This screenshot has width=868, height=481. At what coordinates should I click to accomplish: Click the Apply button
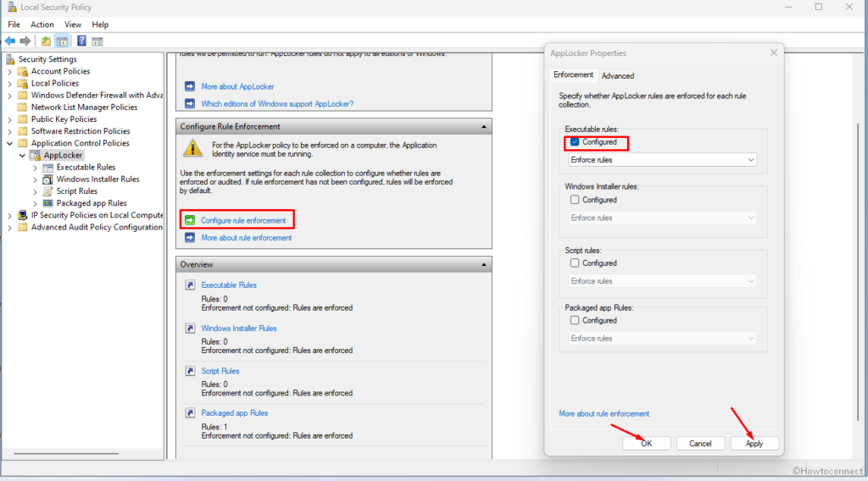pos(754,444)
